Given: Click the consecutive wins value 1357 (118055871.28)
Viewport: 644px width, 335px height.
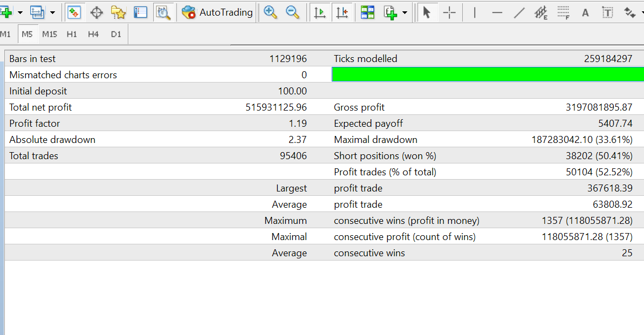Looking at the screenshot, I should tap(587, 221).
